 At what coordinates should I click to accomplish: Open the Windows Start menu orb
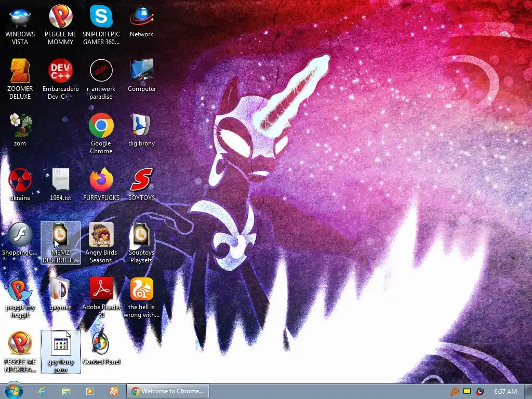click(x=13, y=391)
